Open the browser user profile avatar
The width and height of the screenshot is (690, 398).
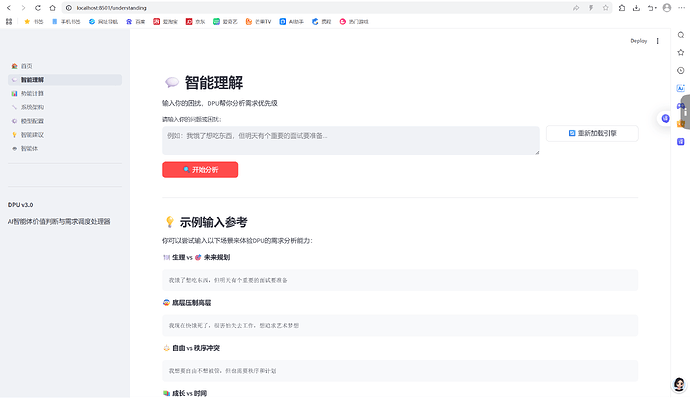click(x=667, y=8)
